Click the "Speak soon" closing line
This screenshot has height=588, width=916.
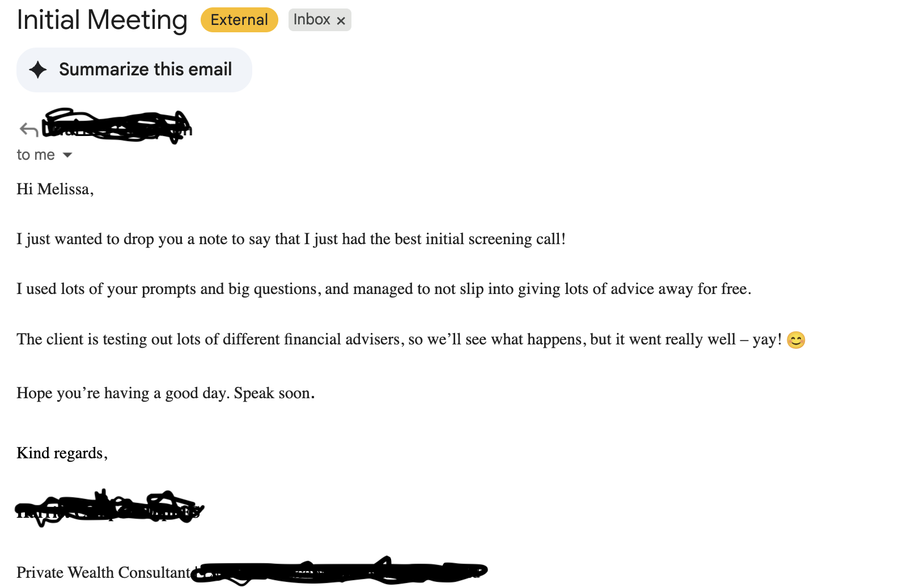coord(165,393)
